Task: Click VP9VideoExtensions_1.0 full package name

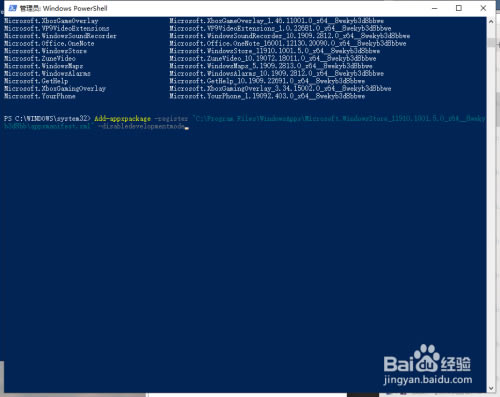Action: 280,28
